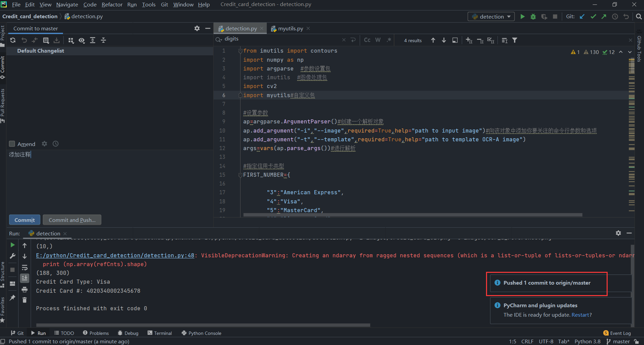Start debugging using the bug icon
This screenshot has height=345, width=644.
533,16
